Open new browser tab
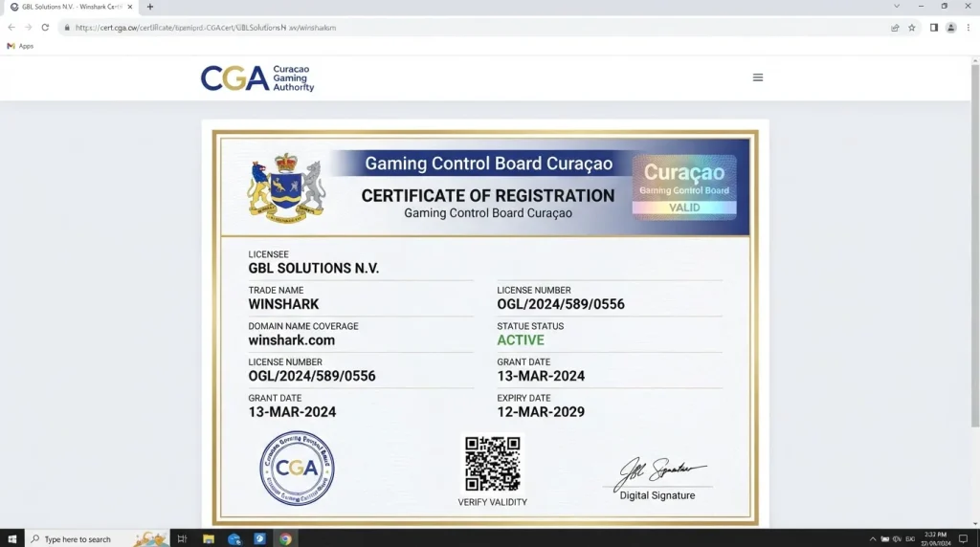The width and height of the screenshot is (980, 547). coord(150,7)
